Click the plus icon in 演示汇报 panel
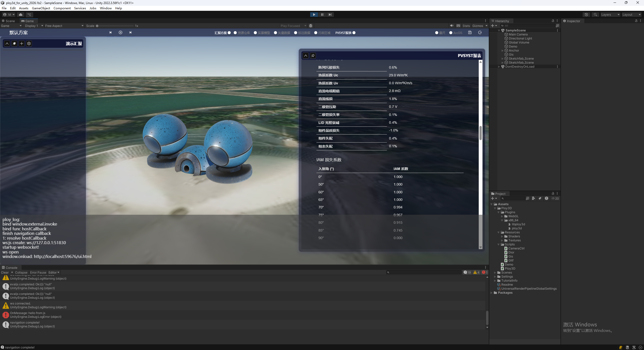644x350 pixels. (x=22, y=43)
